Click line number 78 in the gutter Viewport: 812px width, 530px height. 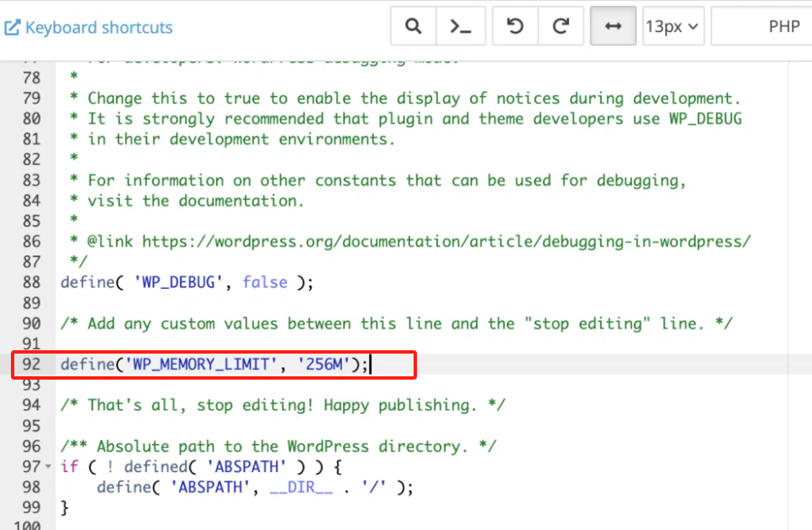click(x=31, y=77)
